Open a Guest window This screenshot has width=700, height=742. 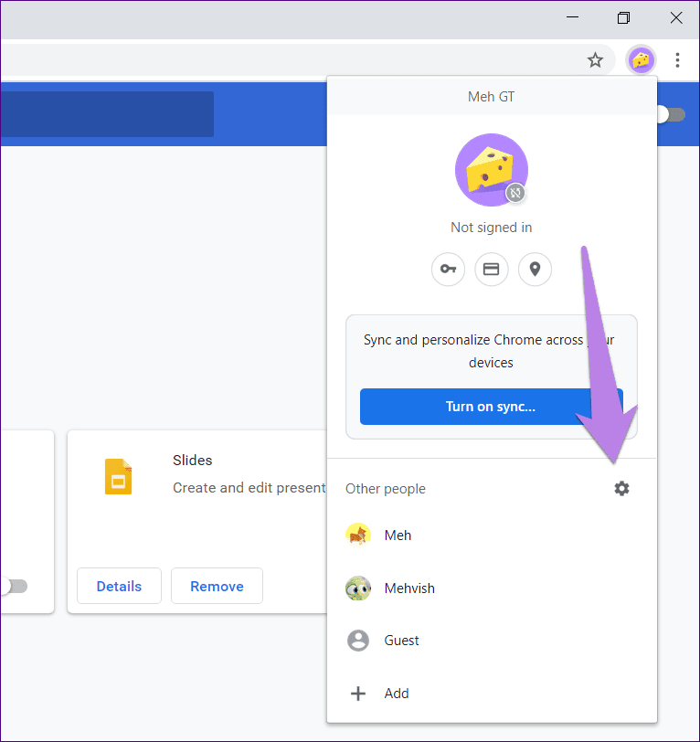[492, 641]
